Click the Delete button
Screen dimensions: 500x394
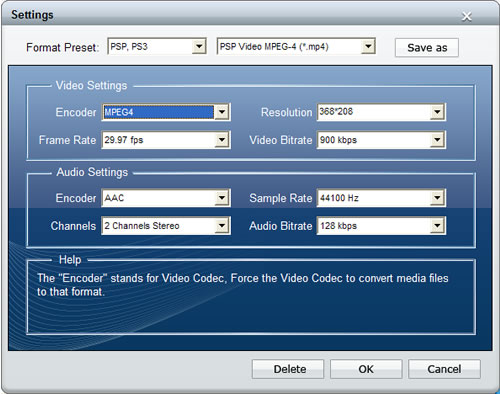coord(288,369)
